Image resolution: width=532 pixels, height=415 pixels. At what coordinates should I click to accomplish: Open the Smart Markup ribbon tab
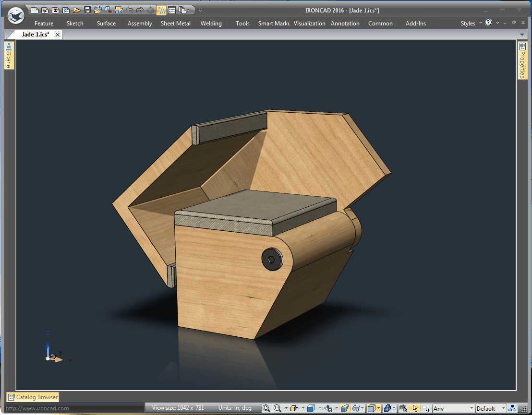pyautogui.click(x=274, y=24)
